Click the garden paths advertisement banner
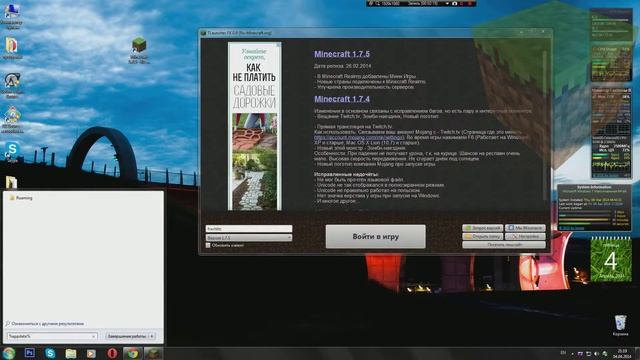 254,127
